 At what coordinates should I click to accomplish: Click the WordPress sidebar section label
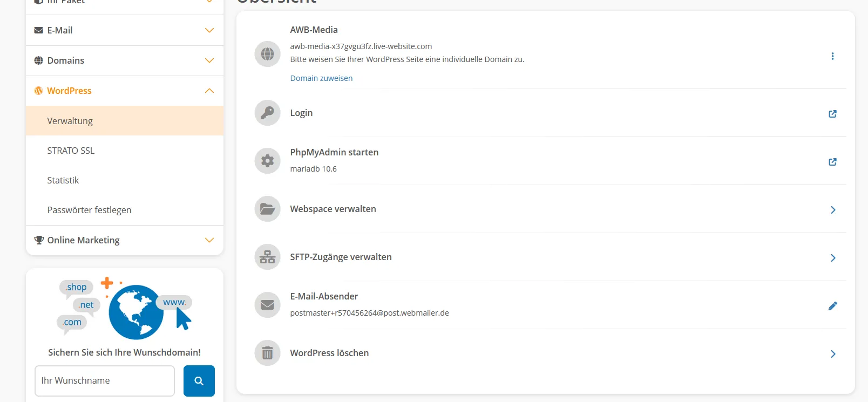coord(69,91)
